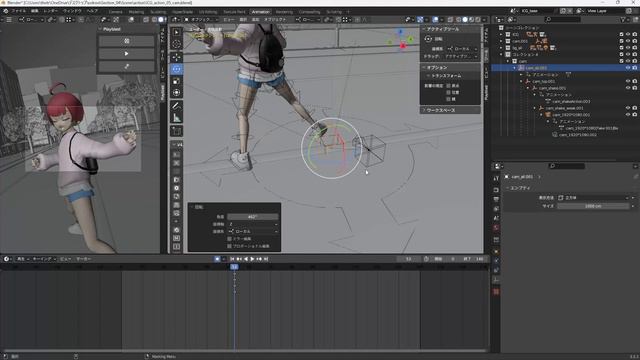
Task: Expand the cam.001 collection row
Action: [501, 41]
